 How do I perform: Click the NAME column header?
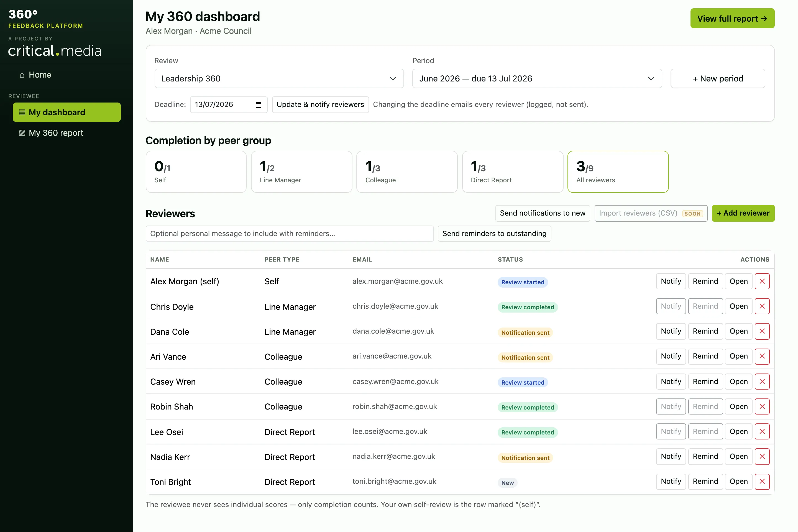[160, 260]
